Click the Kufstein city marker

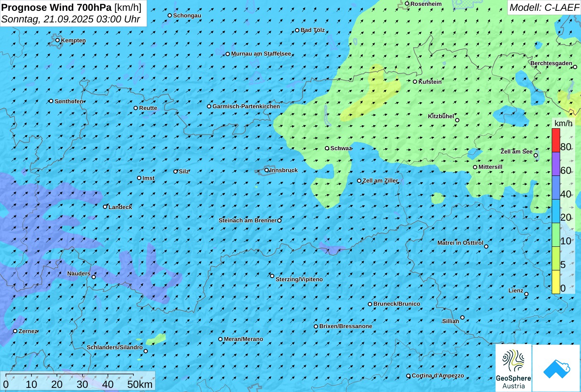coord(415,82)
